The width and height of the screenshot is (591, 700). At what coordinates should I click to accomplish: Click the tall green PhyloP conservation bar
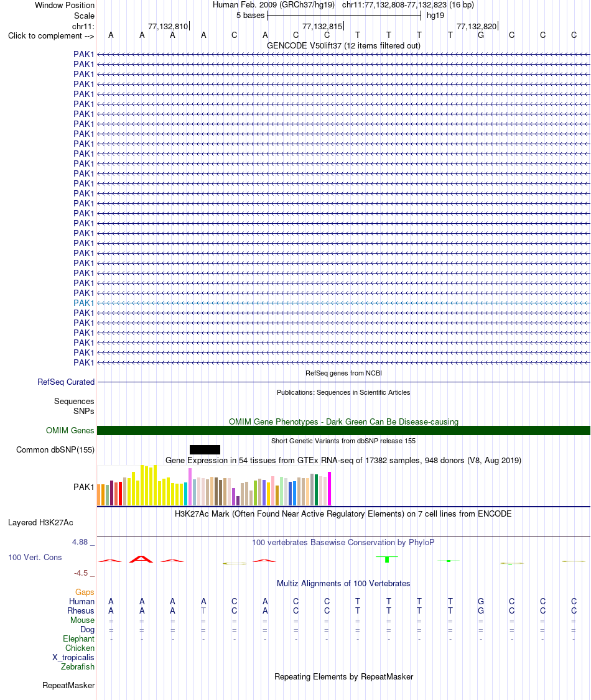coord(387,560)
